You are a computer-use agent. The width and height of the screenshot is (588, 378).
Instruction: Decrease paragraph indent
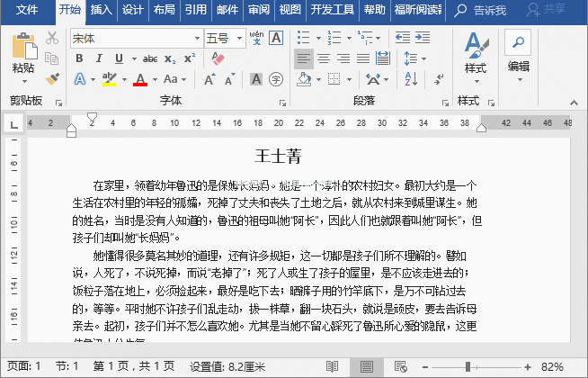coord(403,38)
